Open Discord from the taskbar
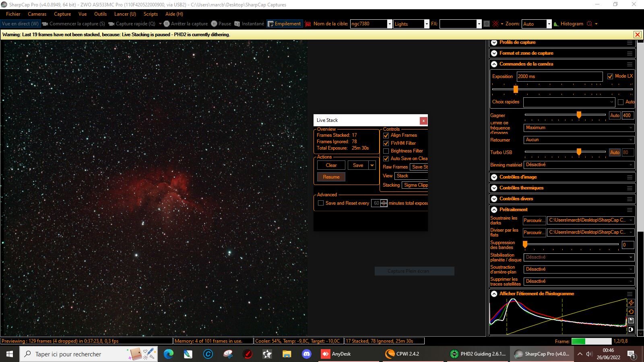 (x=306, y=354)
